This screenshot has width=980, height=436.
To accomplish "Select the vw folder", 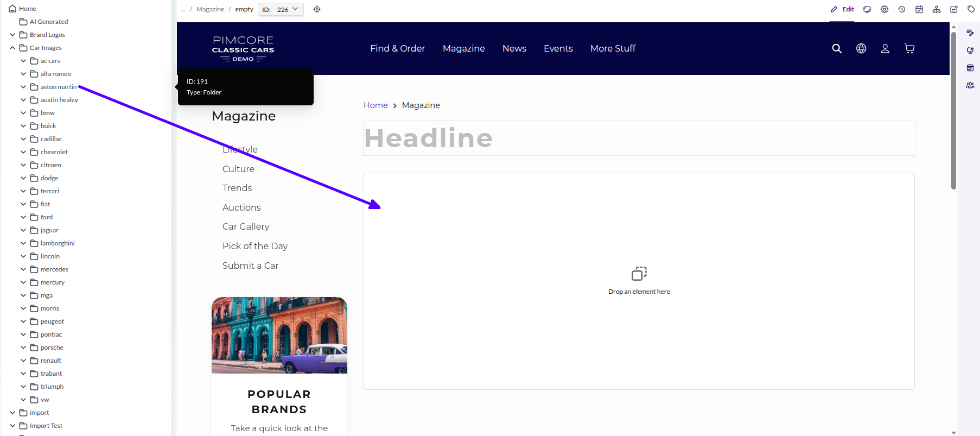I will pyautogui.click(x=40, y=400).
